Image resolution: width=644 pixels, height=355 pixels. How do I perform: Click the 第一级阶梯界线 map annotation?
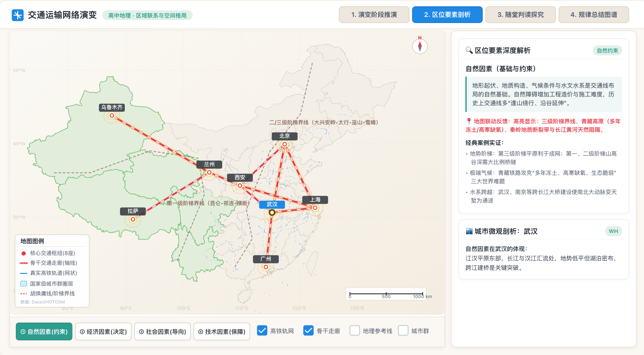[208, 203]
